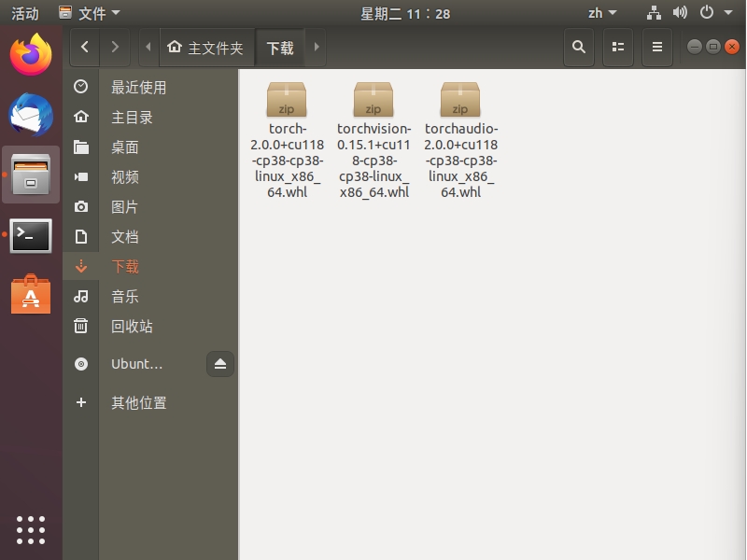
Task: Open the Terminal from the dock
Action: click(x=31, y=235)
